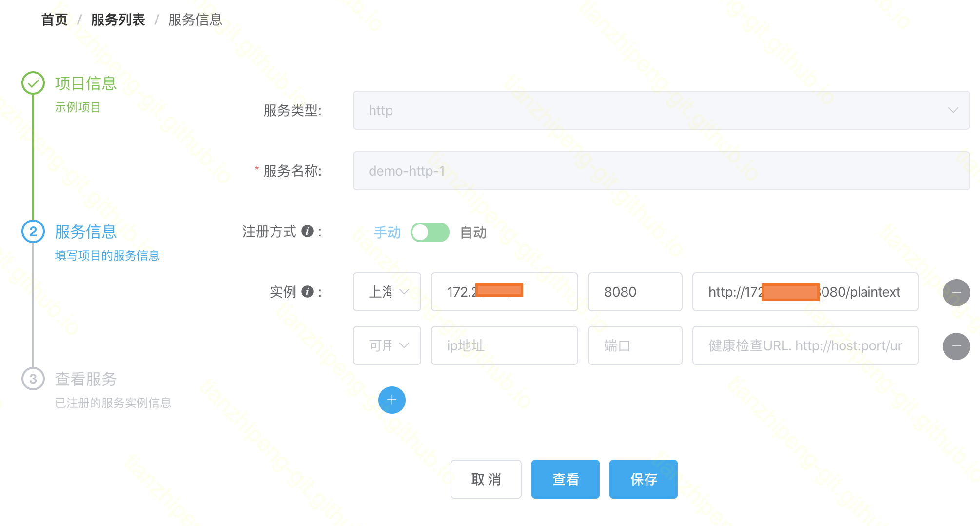Viewport: 980px width, 526px height.
Task: Click the info icon next to 注册方式
Action: point(307,231)
